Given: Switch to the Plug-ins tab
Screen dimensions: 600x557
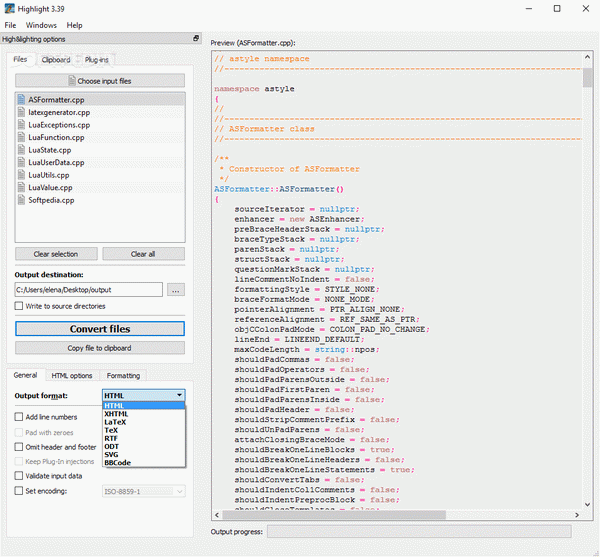Looking at the screenshot, I should (x=96, y=60).
